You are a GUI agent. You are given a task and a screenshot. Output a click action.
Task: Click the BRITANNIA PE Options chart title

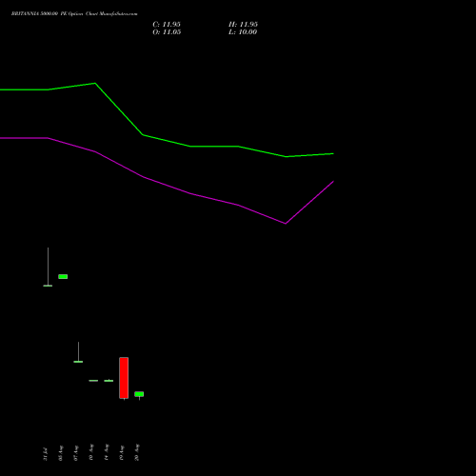(x=74, y=14)
